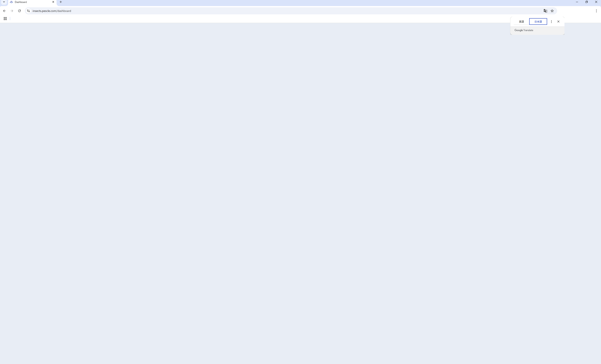This screenshot has height=364, width=601.
Task: Select the 日本語 translation tab
Action: (538, 22)
